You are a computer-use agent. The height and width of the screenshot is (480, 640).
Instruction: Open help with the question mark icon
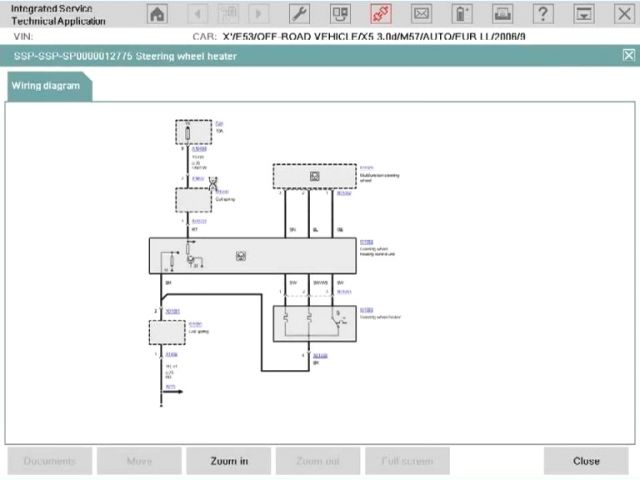(543, 14)
